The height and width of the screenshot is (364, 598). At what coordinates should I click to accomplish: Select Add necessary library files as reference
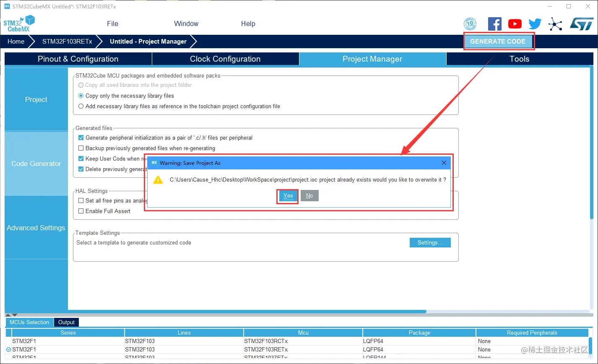point(81,106)
